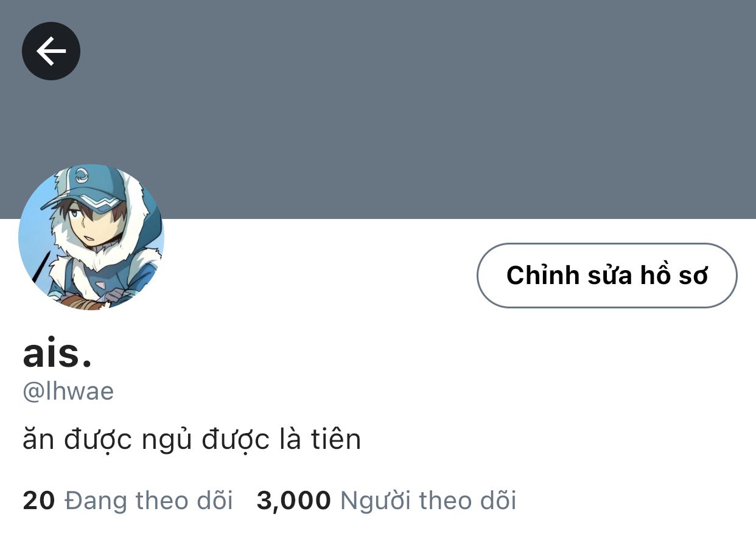This screenshot has width=756, height=545.
Task: Click the Người theo dõi label
Action: (x=428, y=501)
